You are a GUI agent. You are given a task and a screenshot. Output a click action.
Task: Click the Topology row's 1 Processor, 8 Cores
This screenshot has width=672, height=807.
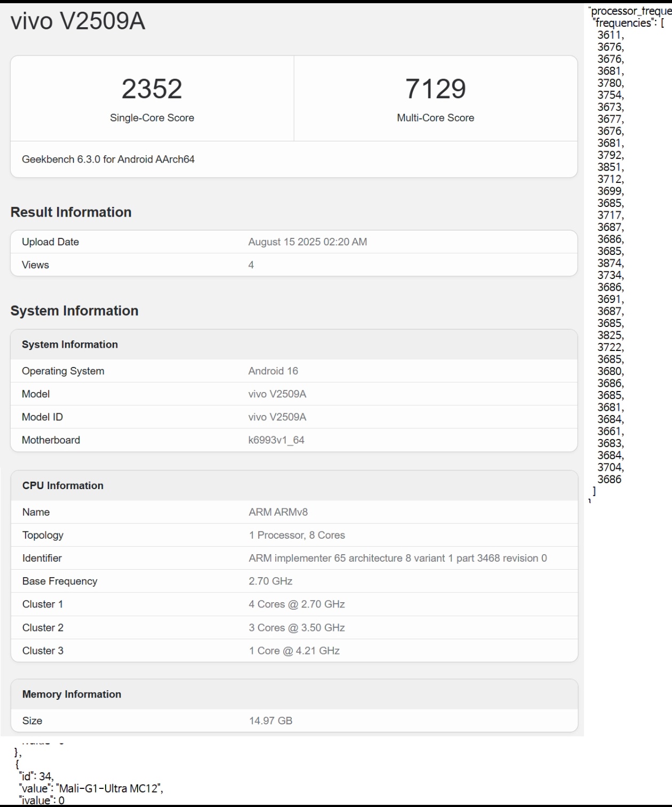pyautogui.click(x=297, y=536)
